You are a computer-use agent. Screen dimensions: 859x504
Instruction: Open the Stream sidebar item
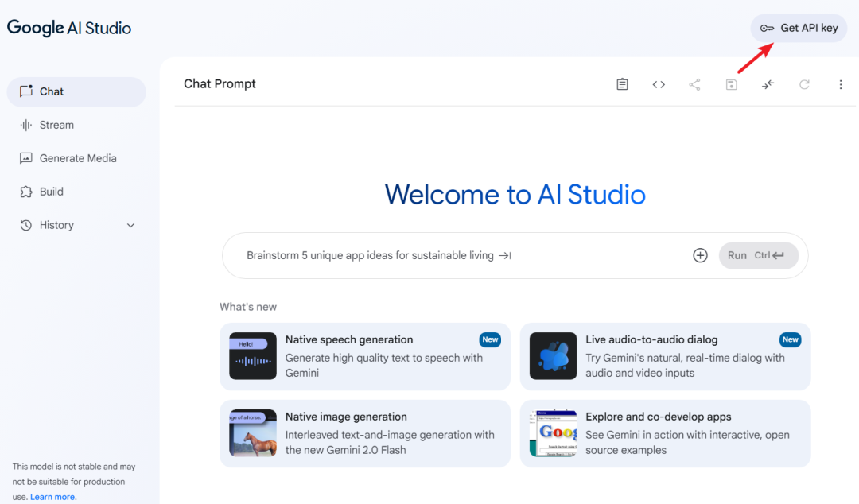[x=56, y=125]
